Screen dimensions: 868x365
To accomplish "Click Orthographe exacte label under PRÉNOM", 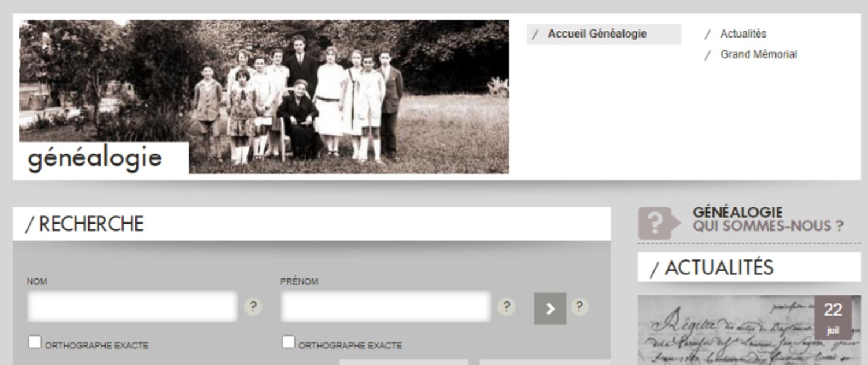I will pyautogui.click(x=350, y=345).
